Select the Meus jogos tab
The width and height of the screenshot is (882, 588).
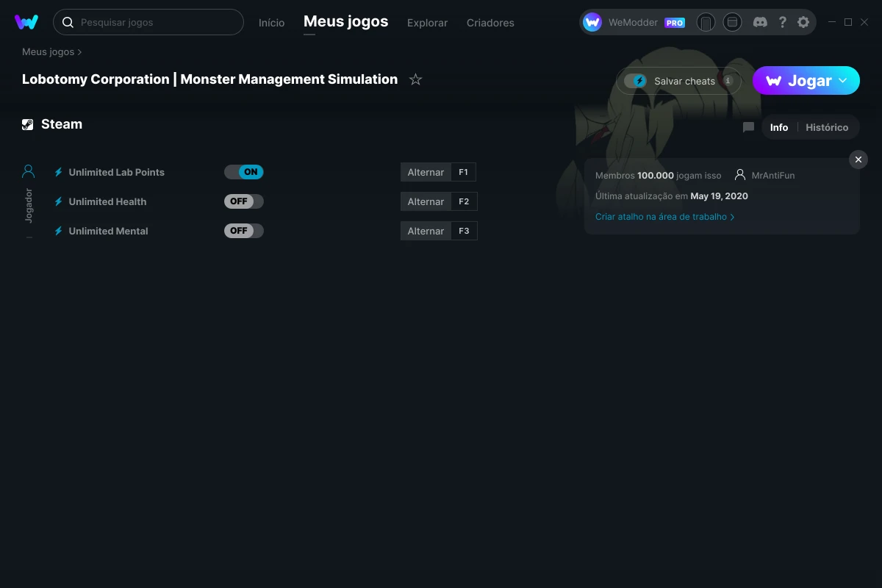(345, 21)
